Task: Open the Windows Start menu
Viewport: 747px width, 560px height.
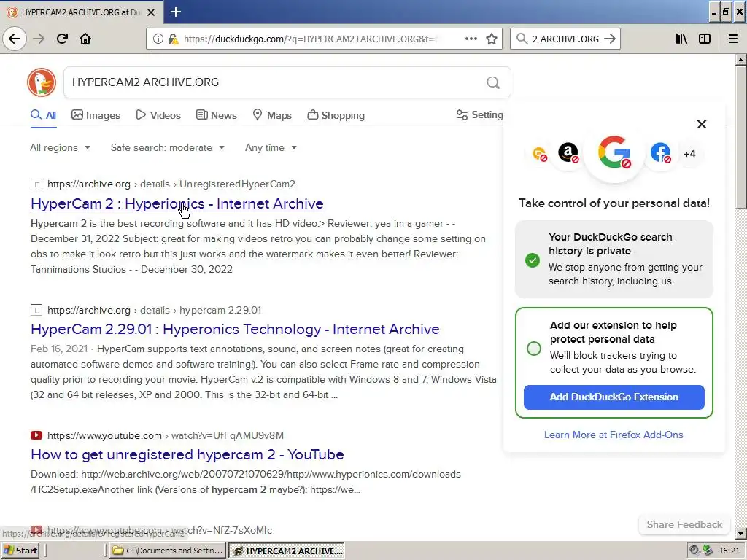Action: 20,551
